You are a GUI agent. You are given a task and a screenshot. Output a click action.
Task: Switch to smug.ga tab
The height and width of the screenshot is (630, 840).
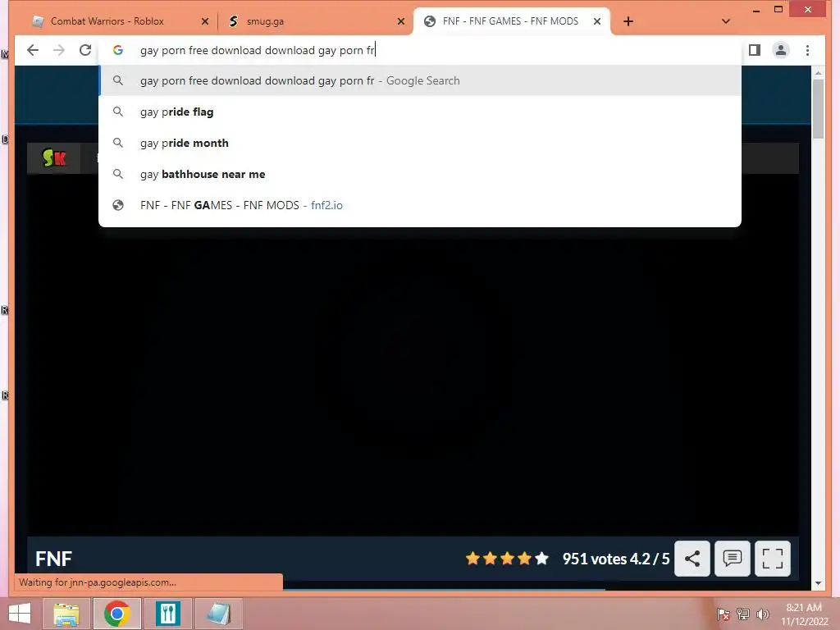pyautogui.click(x=311, y=21)
